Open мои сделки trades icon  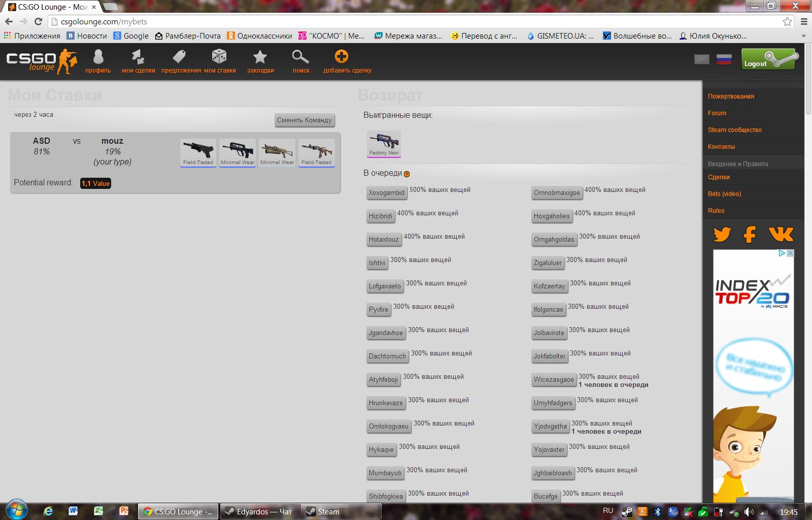tap(138, 57)
